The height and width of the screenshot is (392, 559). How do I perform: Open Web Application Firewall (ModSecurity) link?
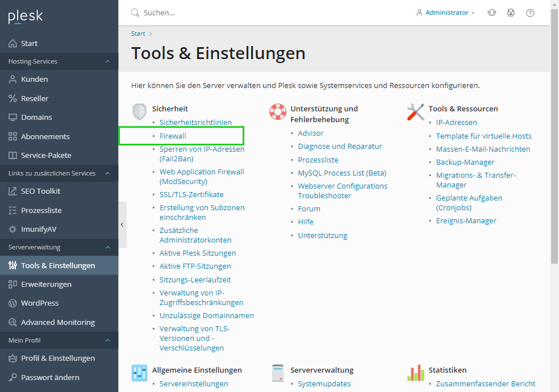(x=202, y=177)
